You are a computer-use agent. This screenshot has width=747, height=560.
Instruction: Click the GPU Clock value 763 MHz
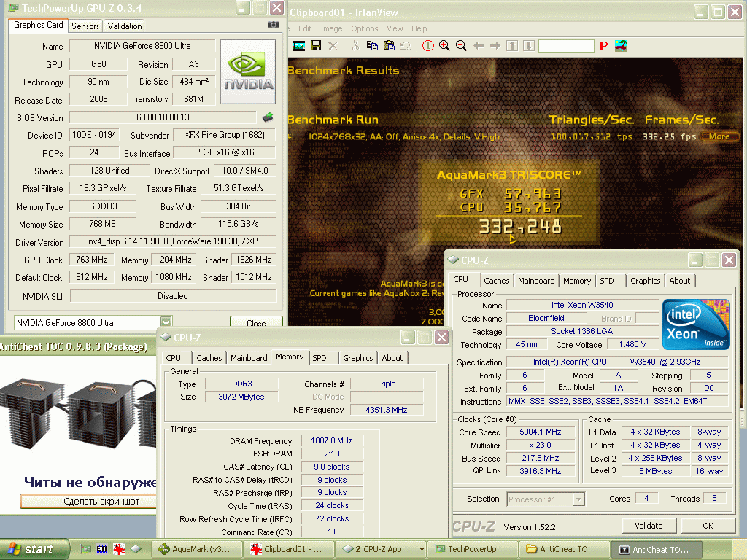coord(92,260)
